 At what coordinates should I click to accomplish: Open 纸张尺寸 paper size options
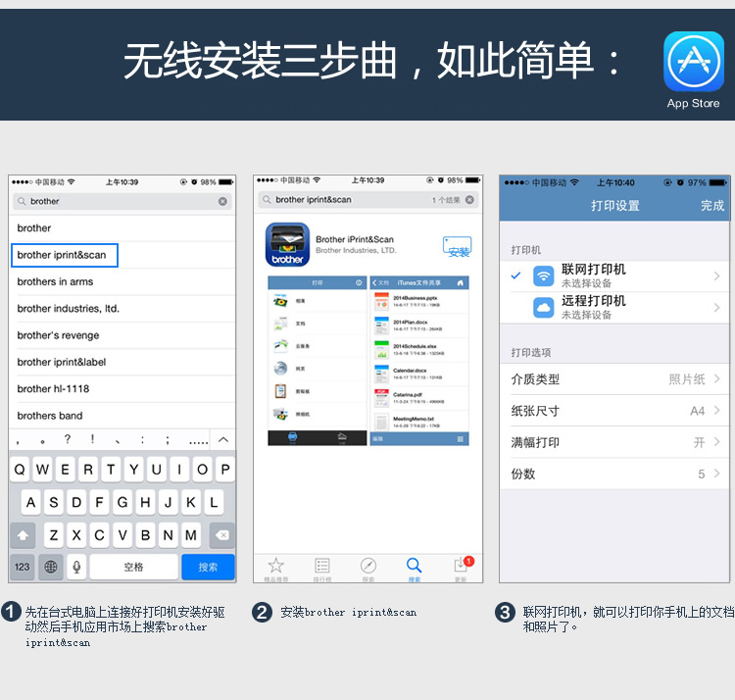pos(614,411)
